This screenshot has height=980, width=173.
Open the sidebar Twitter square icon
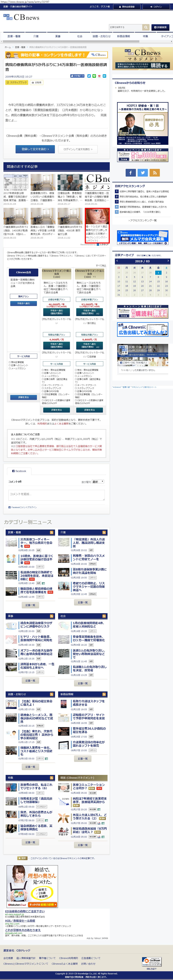coord(143,172)
